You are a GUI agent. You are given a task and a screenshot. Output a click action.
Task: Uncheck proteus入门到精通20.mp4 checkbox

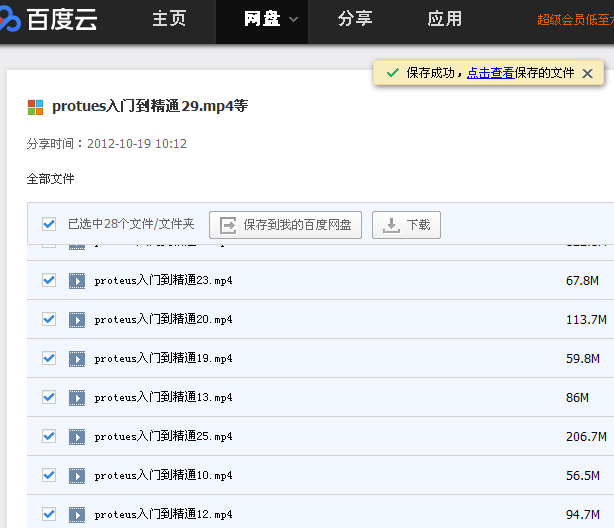point(49,319)
